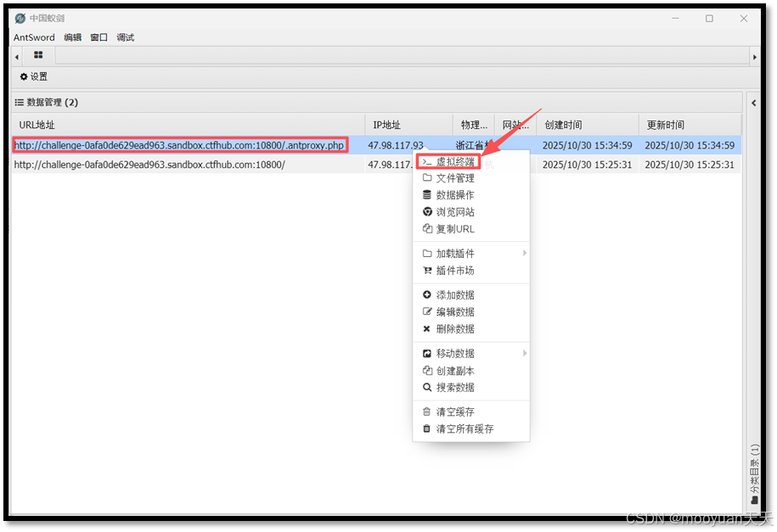This screenshot has height=532, width=777.
Task: Click the X icon beside 删除数据
Action: tap(426, 329)
